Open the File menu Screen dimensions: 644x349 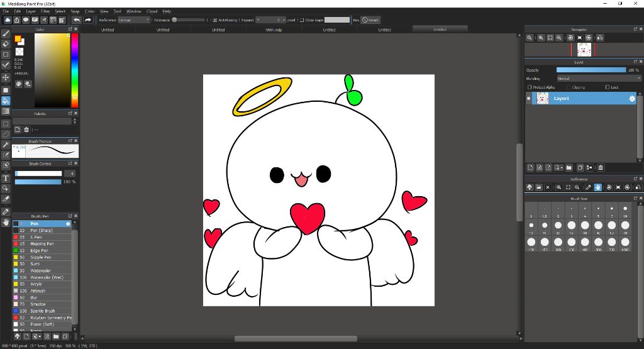[x=6, y=11]
